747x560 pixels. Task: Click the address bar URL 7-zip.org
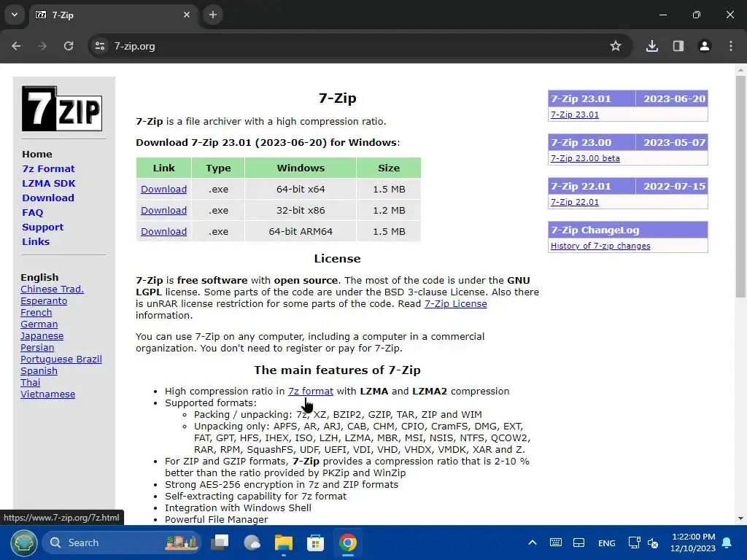[x=134, y=46]
